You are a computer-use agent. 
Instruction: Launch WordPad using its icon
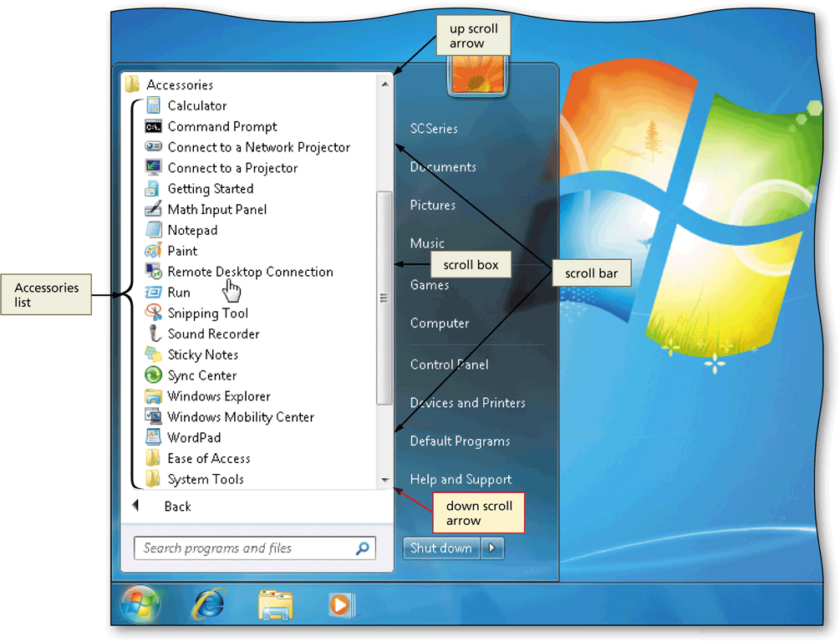(153, 437)
